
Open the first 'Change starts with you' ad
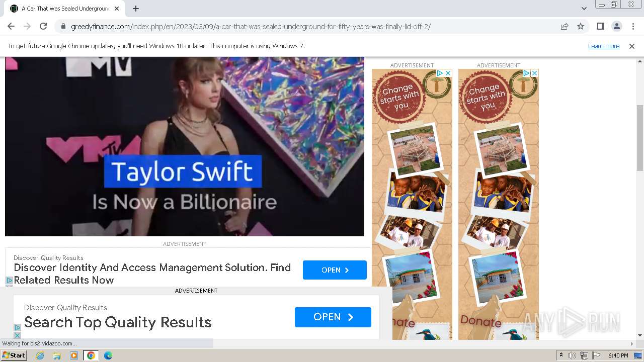412,204
